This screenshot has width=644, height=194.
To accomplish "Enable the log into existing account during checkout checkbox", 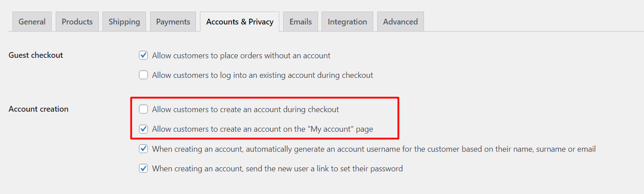I will pos(143,75).
